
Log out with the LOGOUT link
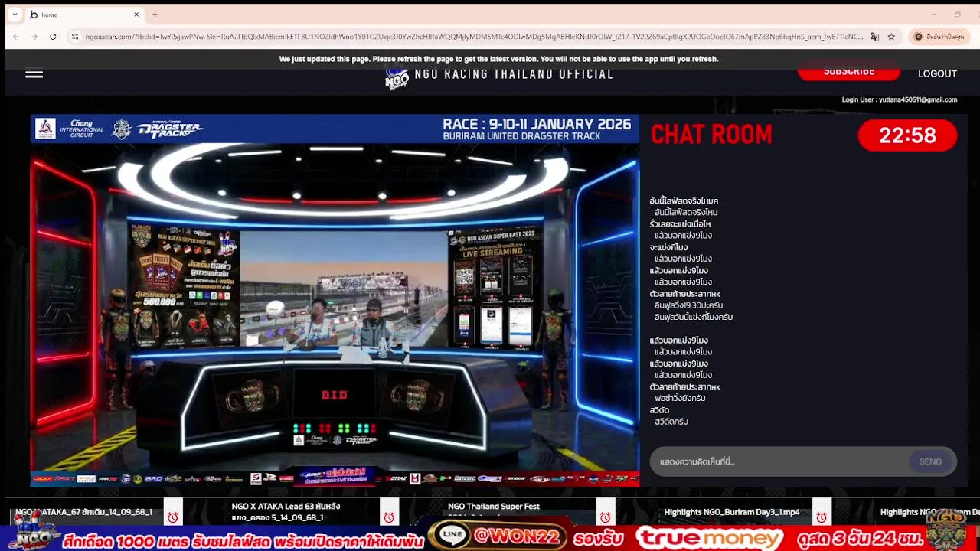(x=937, y=73)
